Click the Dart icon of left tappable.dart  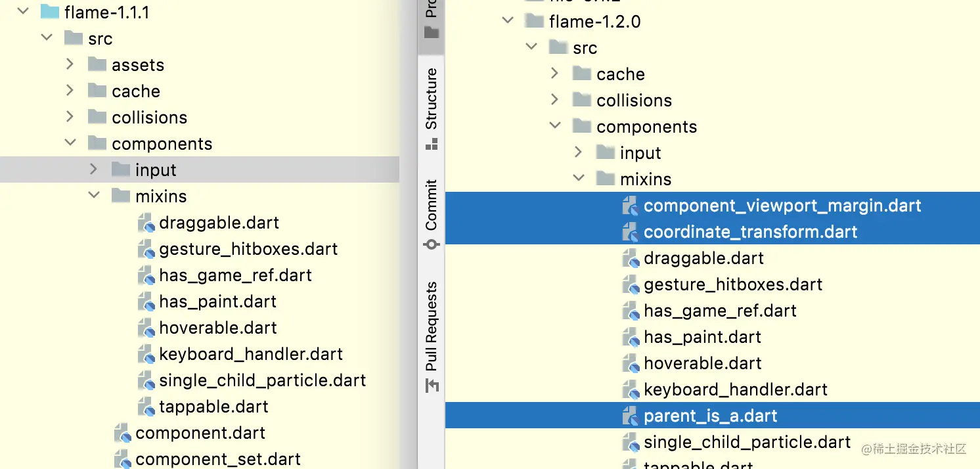(146, 407)
